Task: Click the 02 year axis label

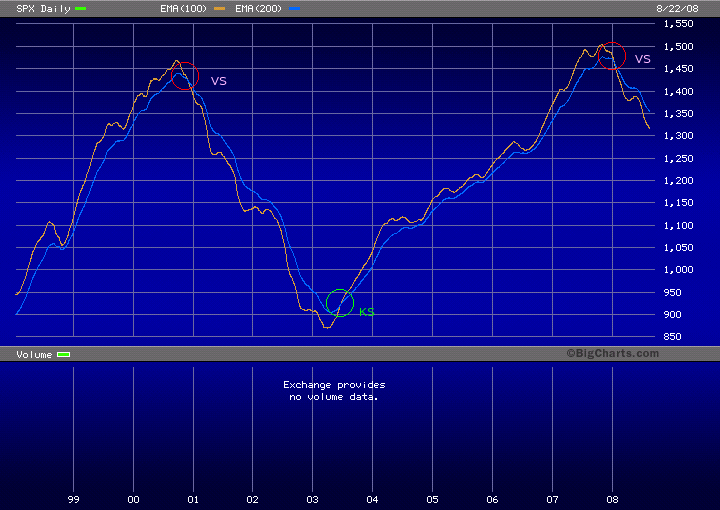Action: click(x=253, y=499)
